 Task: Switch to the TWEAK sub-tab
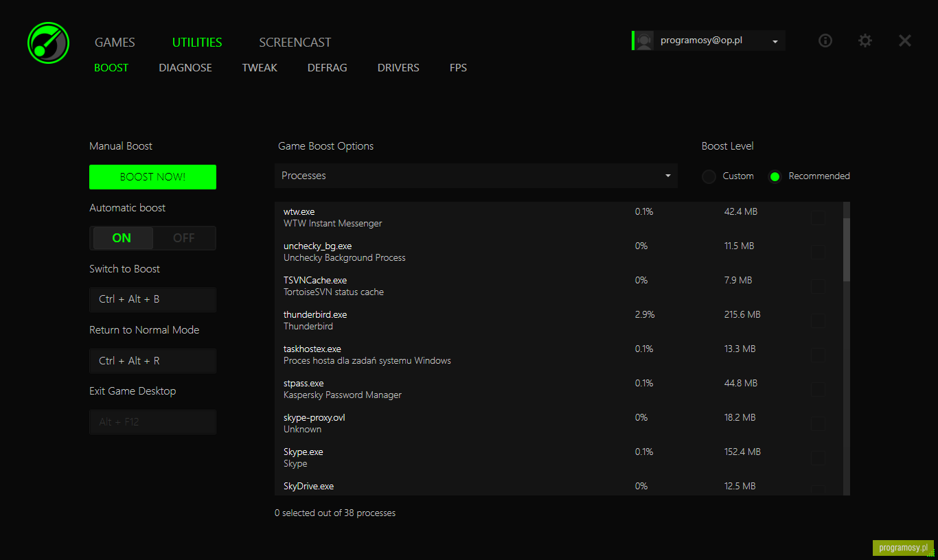pos(260,68)
